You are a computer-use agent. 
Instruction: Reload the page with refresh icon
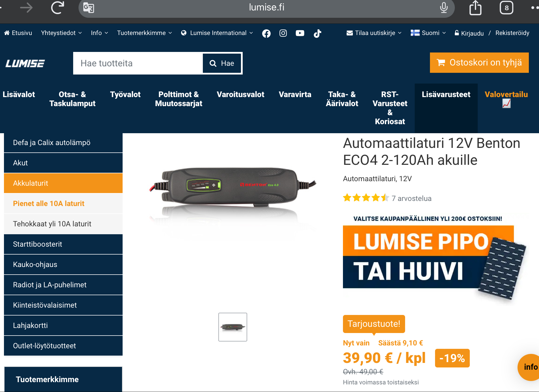pos(57,8)
